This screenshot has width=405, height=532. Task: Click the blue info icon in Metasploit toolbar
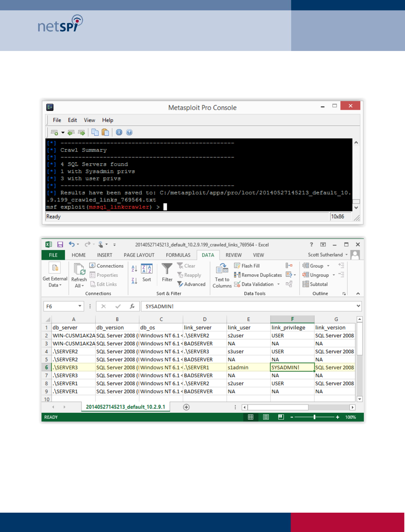119,132
